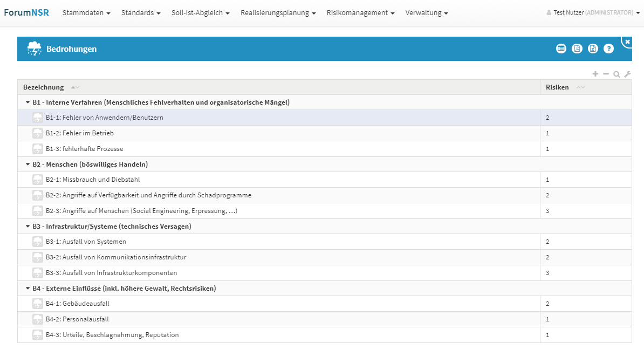The image size is (644, 350).
Task: Collapse the B1 Interne Verfahren group
Action: (28, 102)
